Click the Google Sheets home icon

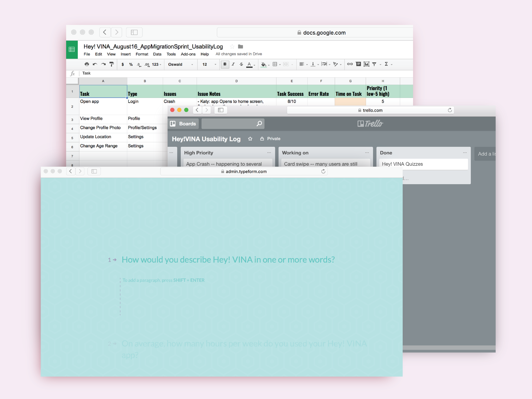(x=72, y=50)
